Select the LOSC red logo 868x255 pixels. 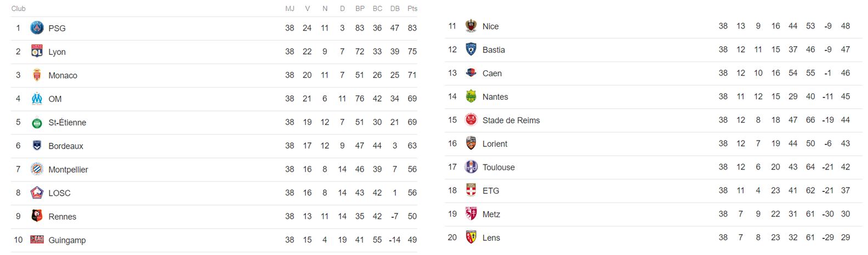click(37, 193)
